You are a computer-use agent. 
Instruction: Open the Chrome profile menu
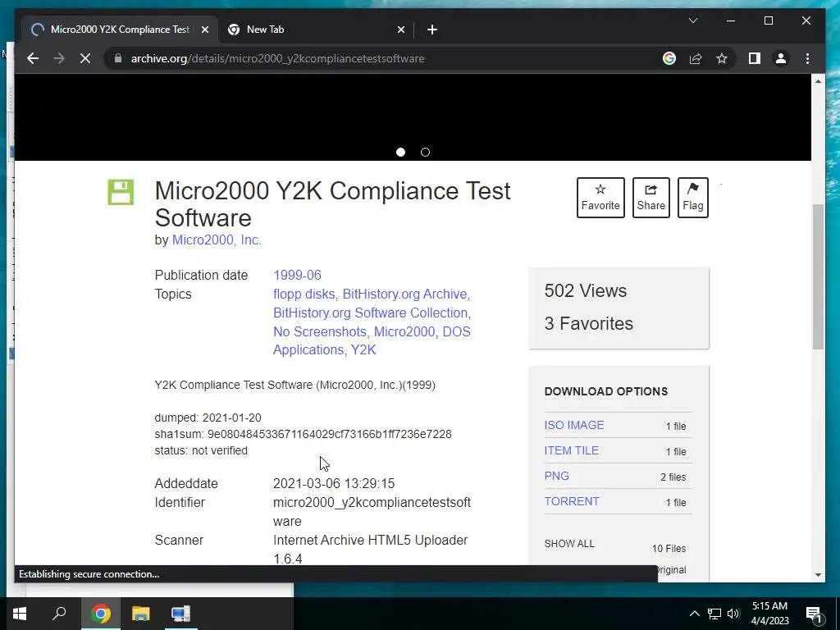[781, 58]
